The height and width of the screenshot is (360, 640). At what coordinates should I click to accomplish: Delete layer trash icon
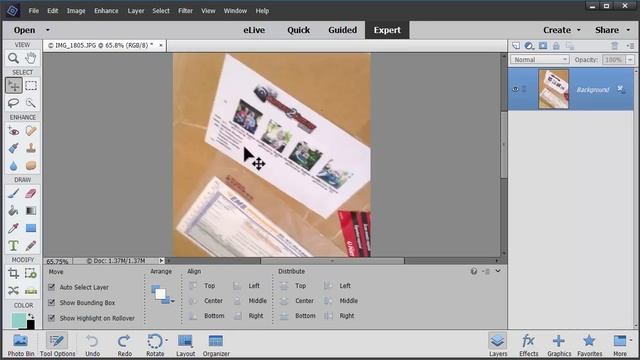[x=614, y=46]
